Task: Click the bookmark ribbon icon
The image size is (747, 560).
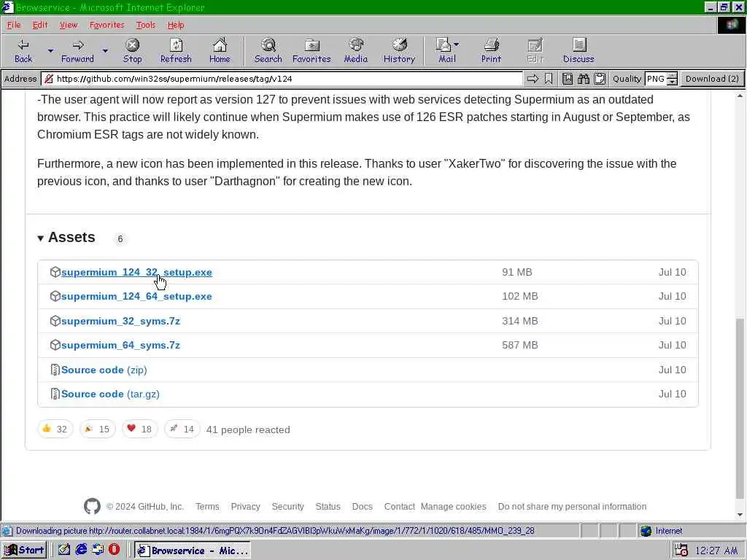Action: (549, 79)
